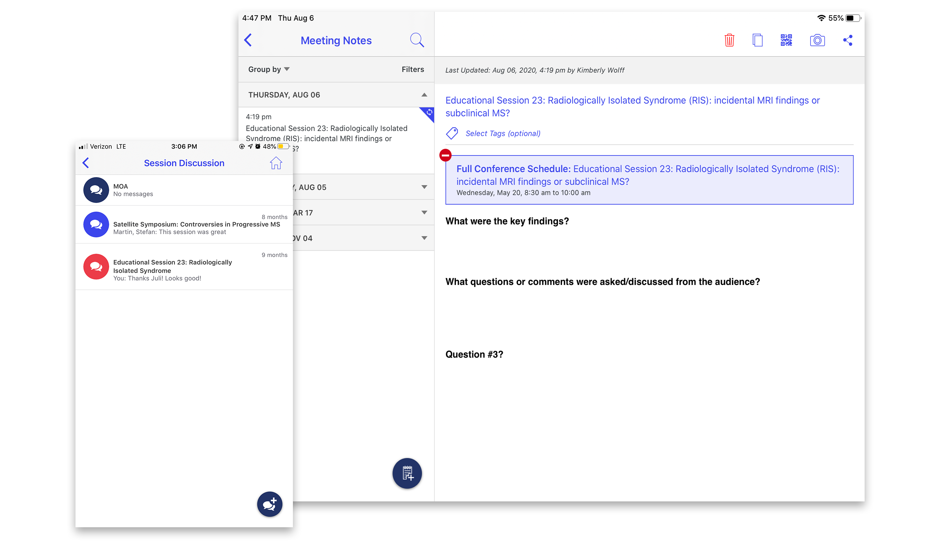
Task: Open Educational Session 23: Radiologically Isolated Syndrome discussion
Action: tap(184, 266)
